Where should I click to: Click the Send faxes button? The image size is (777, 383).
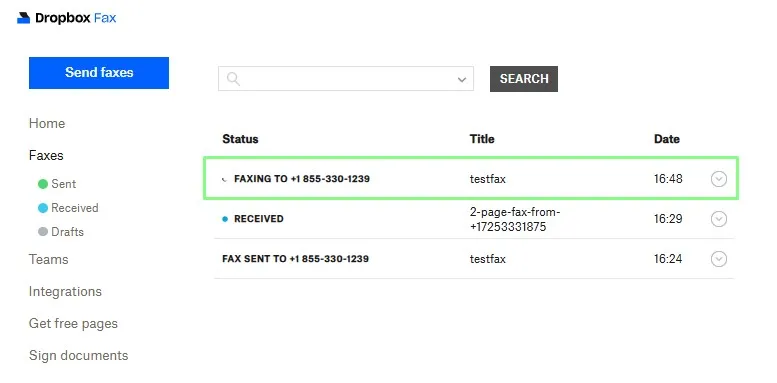coord(99,73)
